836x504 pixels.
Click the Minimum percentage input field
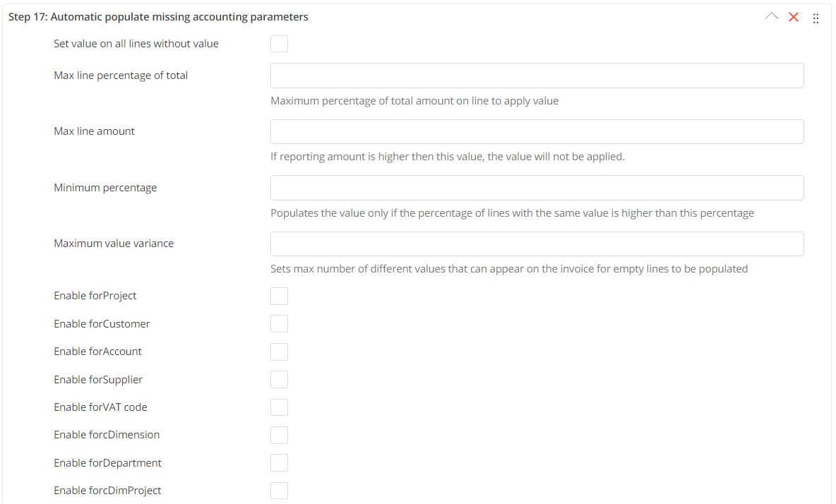point(537,188)
